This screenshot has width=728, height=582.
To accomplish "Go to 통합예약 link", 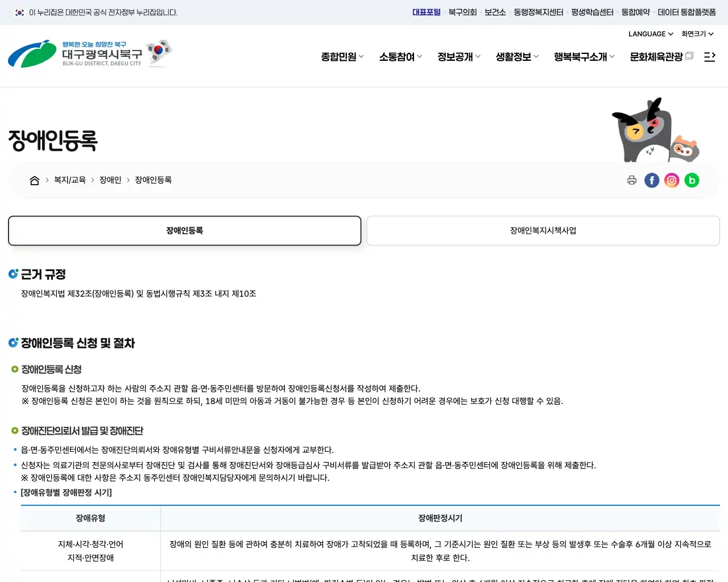I will pyautogui.click(x=636, y=12).
